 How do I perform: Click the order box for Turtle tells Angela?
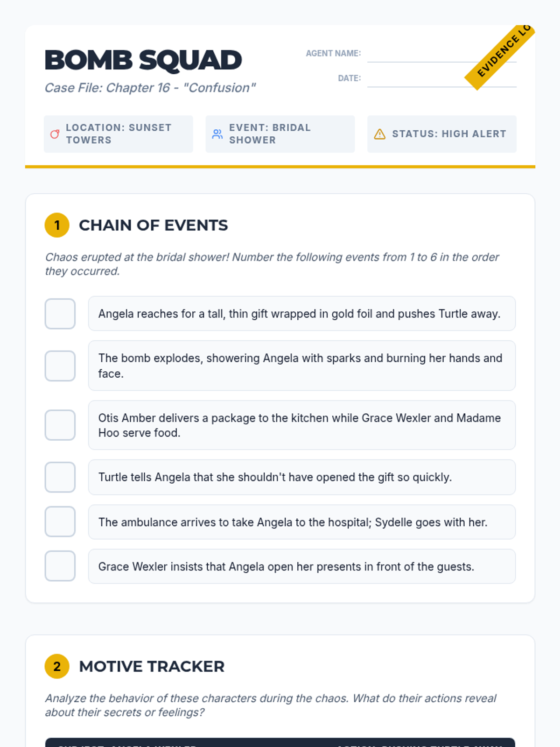60,477
